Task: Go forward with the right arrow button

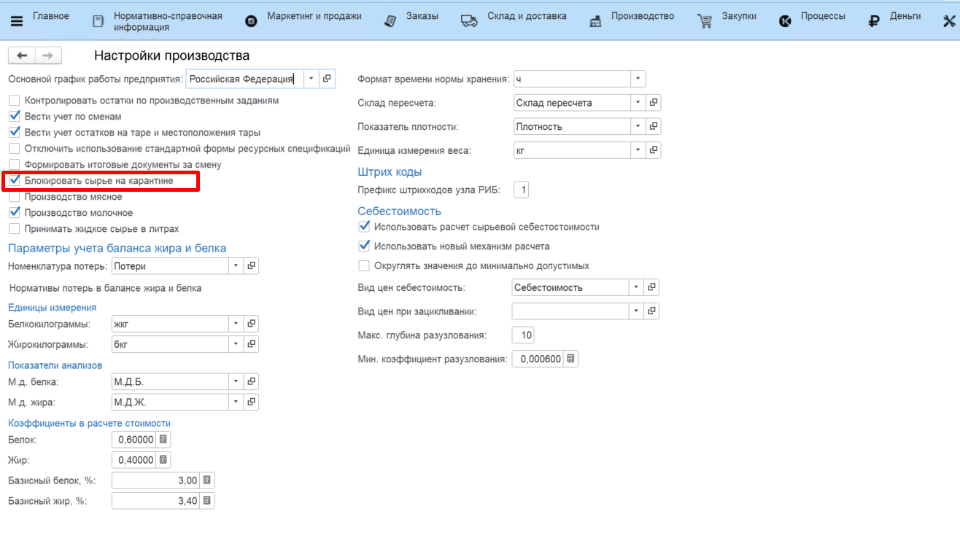Action: (x=48, y=55)
